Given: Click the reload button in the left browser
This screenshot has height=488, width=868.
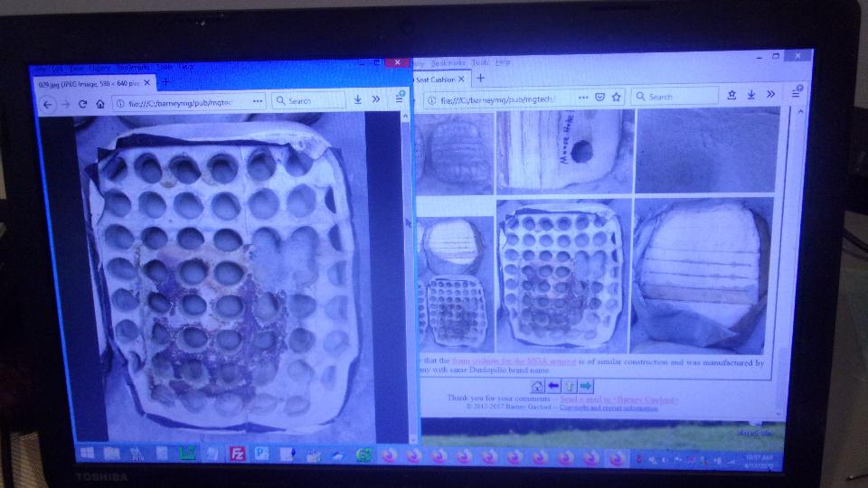Looking at the screenshot, I should [82, 103].
